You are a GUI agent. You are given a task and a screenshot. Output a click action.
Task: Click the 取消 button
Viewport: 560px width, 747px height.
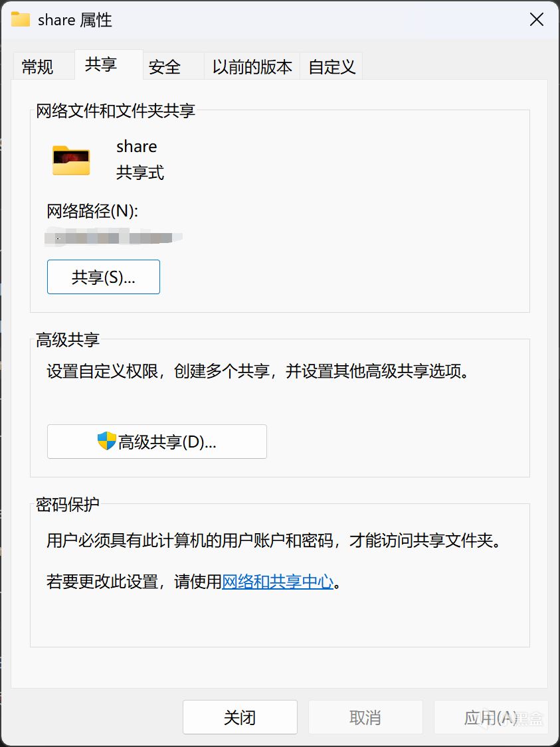pos(365,717)
